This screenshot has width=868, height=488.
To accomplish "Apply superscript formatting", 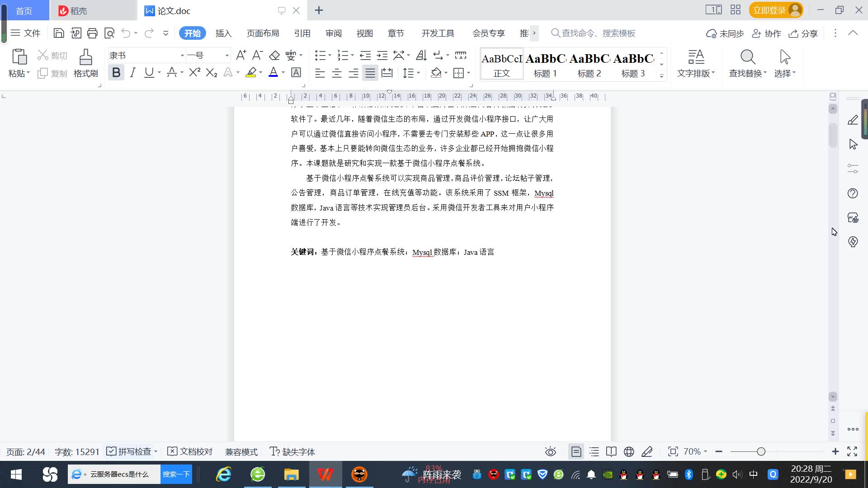I will coord(194,72).
